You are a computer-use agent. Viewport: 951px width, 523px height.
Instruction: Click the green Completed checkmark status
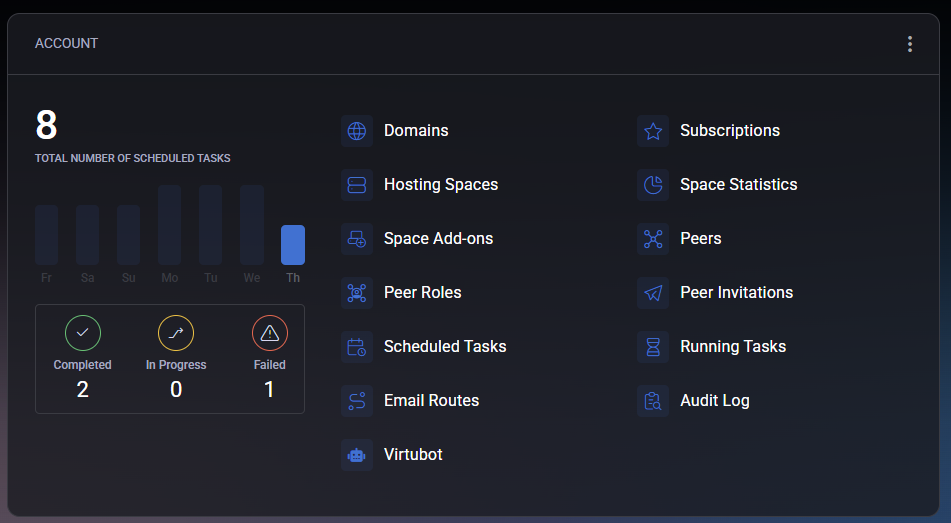83,333
